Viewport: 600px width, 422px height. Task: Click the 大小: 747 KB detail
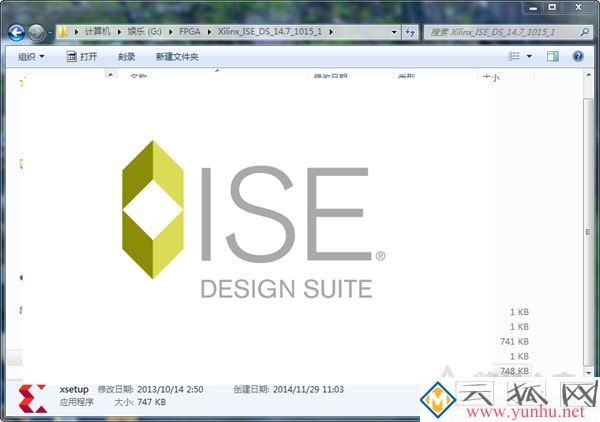click(x=140, y=402)
